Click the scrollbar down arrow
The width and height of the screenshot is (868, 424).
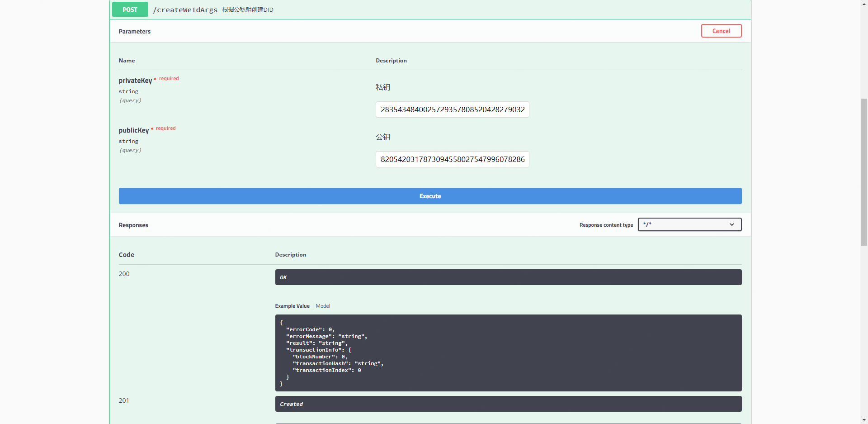point(864,420)
